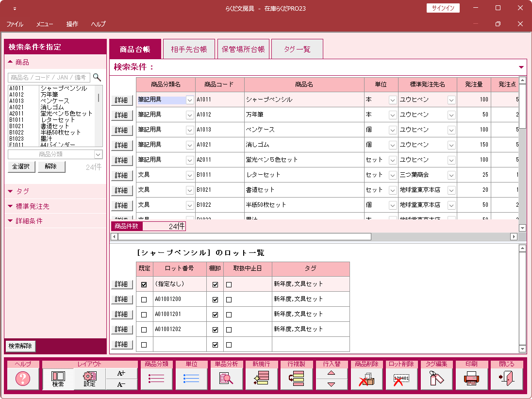Click the product table vertical scrollbar thumb
Viewport: 532px width, 399px height.
(522, 107)
